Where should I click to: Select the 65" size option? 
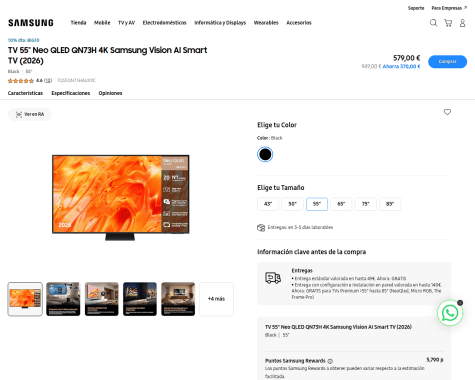(341, 204)
